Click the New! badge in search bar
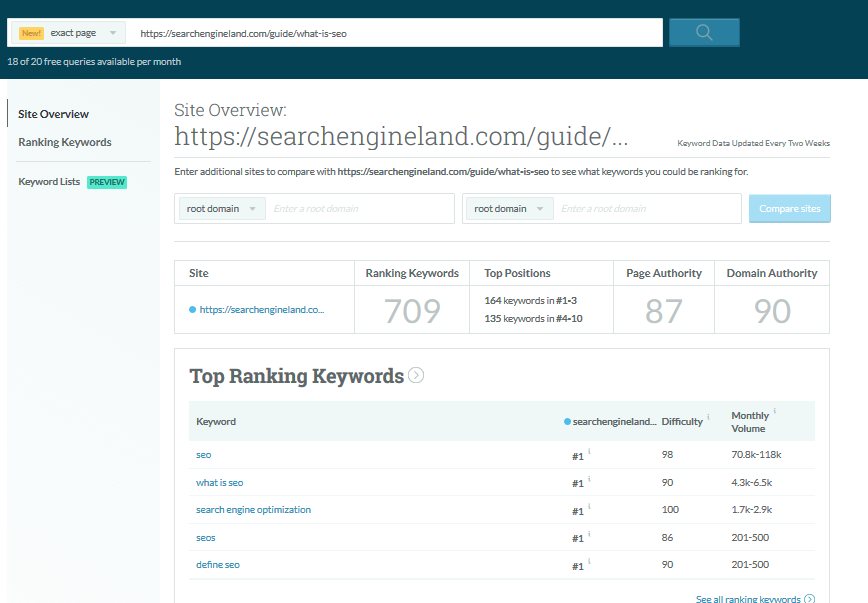The image size is (868, 603). point(31,33)
